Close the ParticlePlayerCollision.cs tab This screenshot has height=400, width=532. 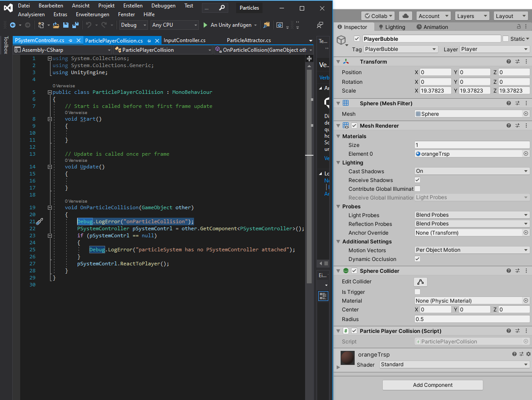(x=157, y=40)
